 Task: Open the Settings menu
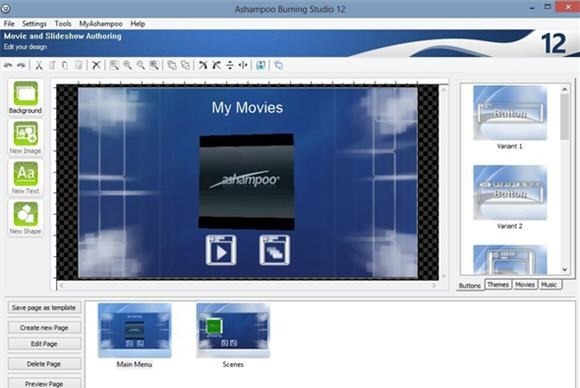(34, 24)
